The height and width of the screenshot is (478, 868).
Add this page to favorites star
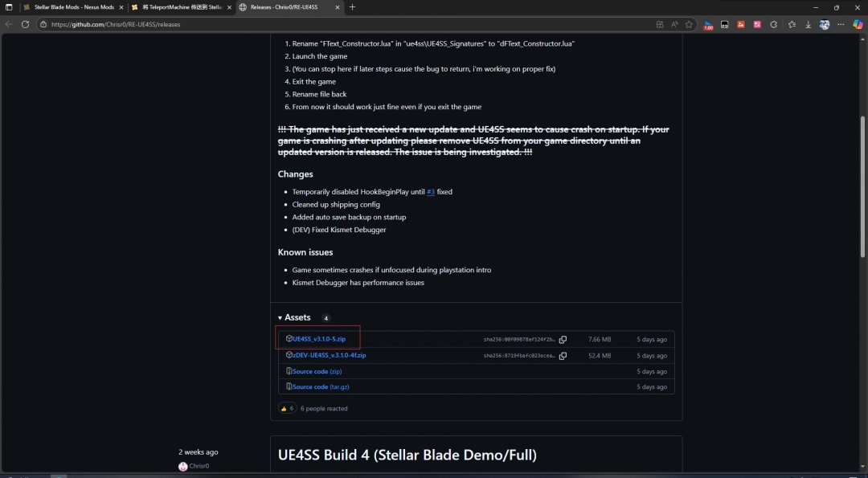(x=689, y=24)
